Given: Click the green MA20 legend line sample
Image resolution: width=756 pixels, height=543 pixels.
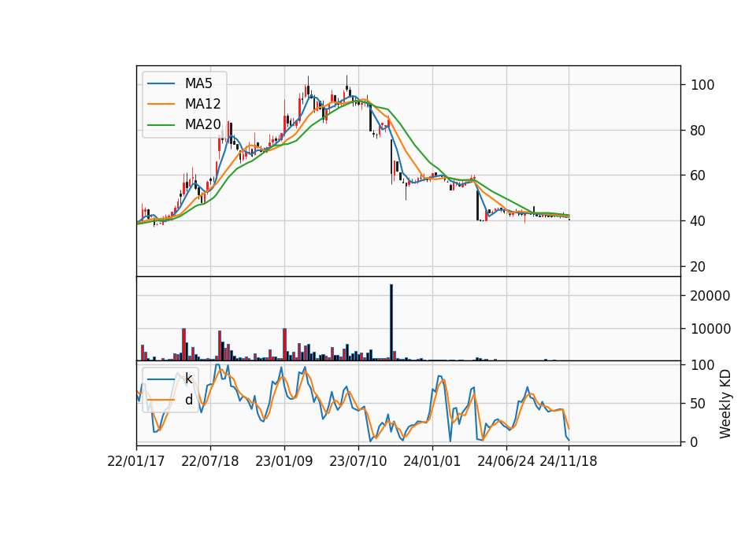Looking at the screenshot, I should pos(161,125).
